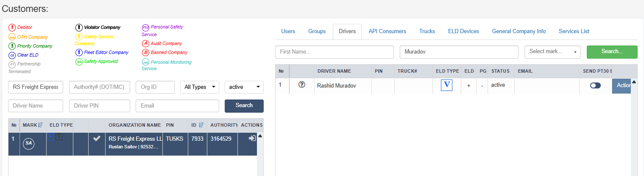This screenshot has width=644, height=176.
Task: Click the SA Safety Approved mark badge in the company row
Action: [29, 143]
